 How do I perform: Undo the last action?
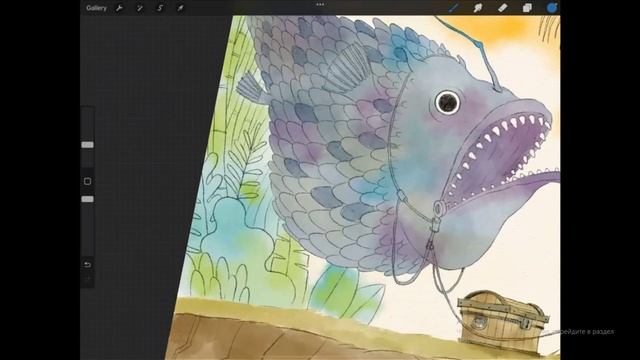click(x=87, y=264)
